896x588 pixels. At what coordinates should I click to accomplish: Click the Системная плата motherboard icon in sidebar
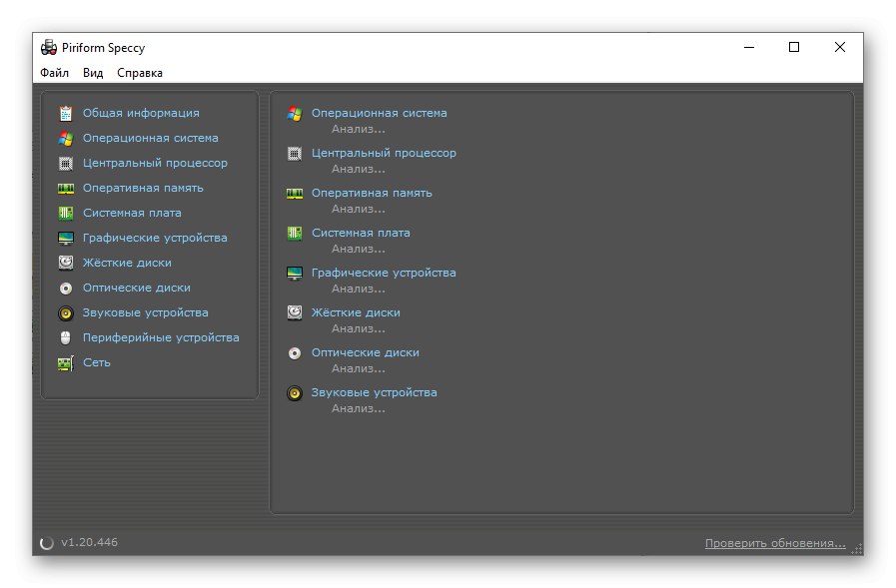coord(66,213)
